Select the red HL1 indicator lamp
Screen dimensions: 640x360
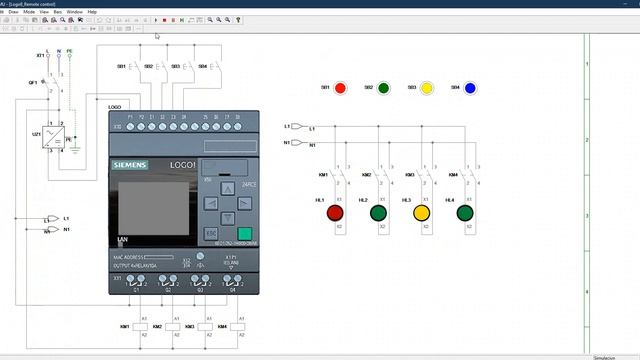(335, 213)
